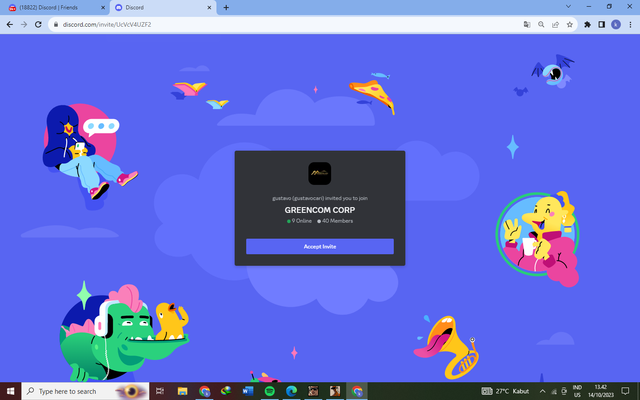This screenshot has width=640, height=400.
Task: Open the active Chrome window on taskbar
Action: click(357, 391)
